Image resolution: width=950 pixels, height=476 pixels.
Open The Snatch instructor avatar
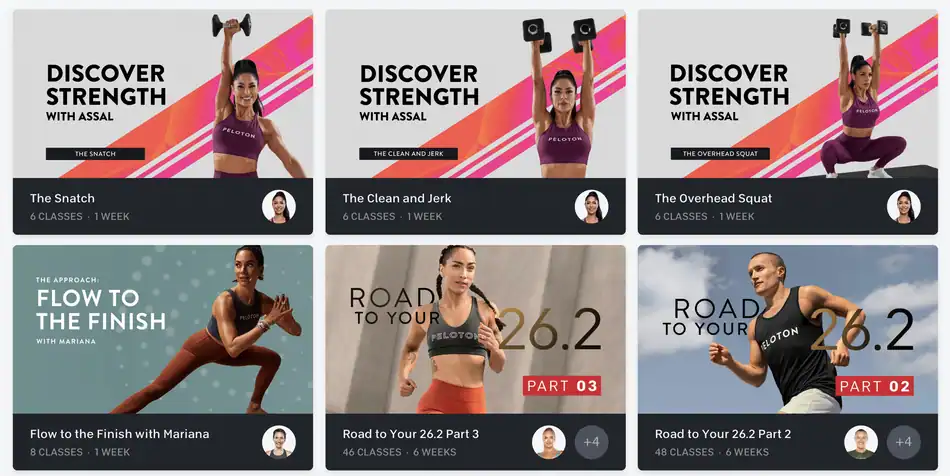click(x=279, y=207)
